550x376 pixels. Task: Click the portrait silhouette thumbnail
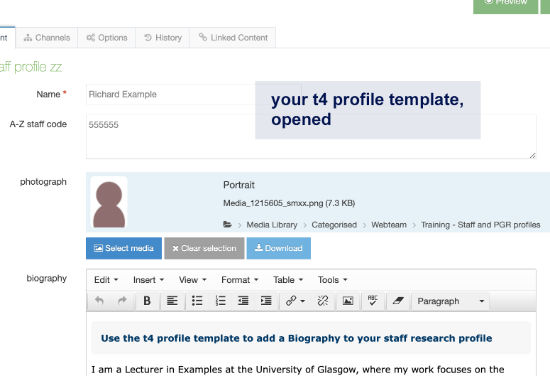click(109, 202)
